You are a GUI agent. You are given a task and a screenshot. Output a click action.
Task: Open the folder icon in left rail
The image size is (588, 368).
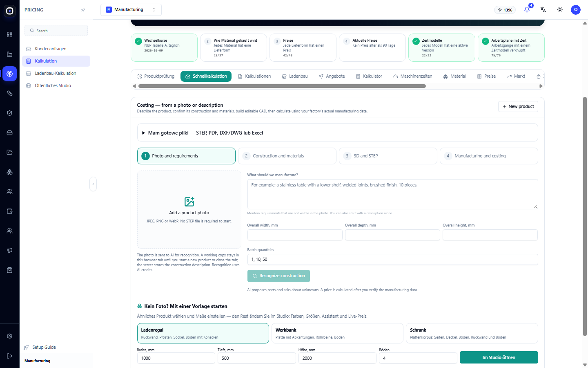click(10, 153)
